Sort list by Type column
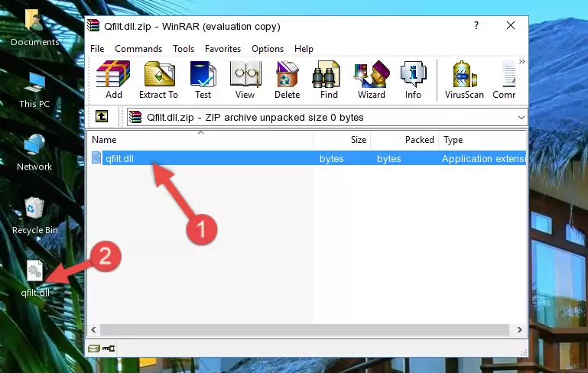The width and height of the screenshot is (588, 373). click(x=482, y=140)
